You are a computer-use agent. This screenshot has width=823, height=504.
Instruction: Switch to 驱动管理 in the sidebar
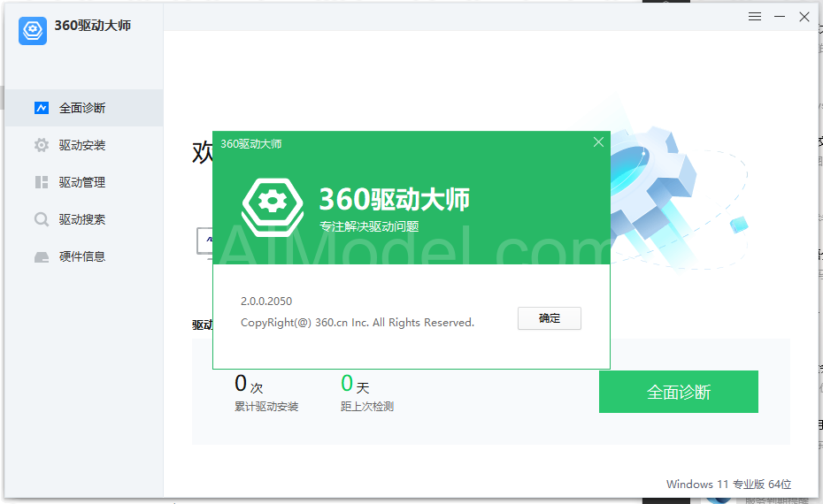pyautogui.click(x=84, y=182)
